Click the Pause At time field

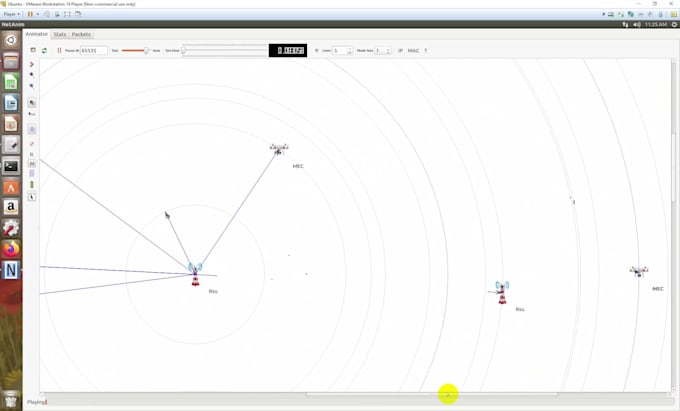[94, 51]
